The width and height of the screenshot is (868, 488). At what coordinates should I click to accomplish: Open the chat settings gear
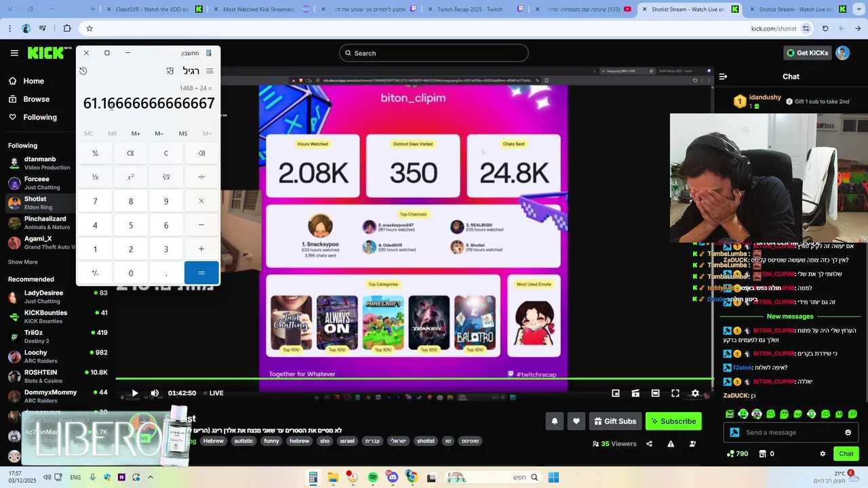click(823, 453)
